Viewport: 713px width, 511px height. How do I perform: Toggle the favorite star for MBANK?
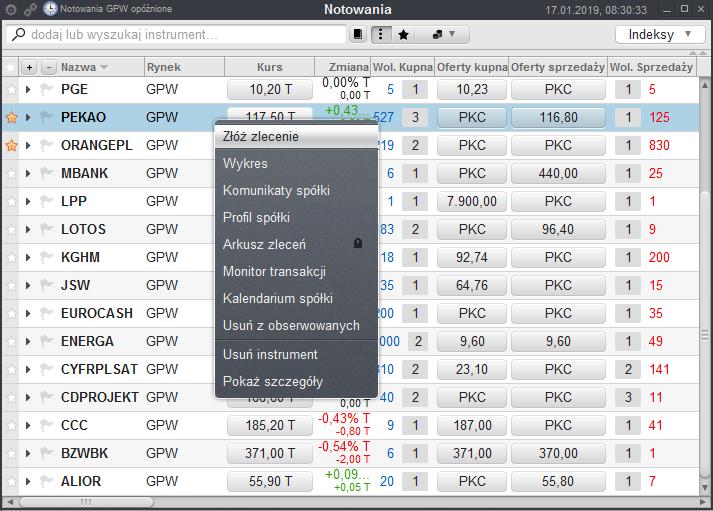11,174
